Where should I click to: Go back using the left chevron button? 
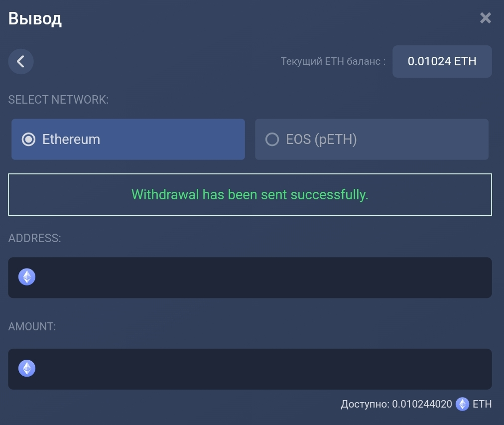(21, 62)
